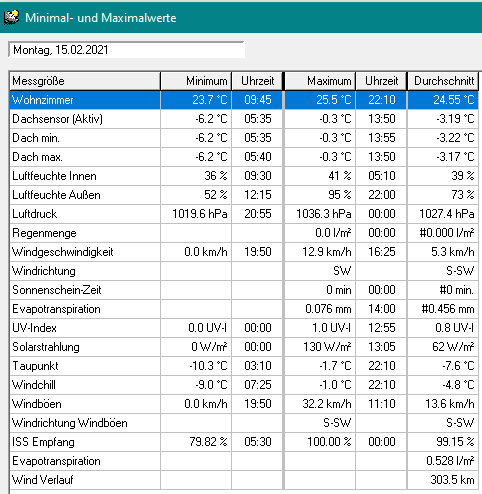The height and width of the screenshot is (494, 482).
Task: Select the Wohnzimmer row
Action: coord(244,100)
